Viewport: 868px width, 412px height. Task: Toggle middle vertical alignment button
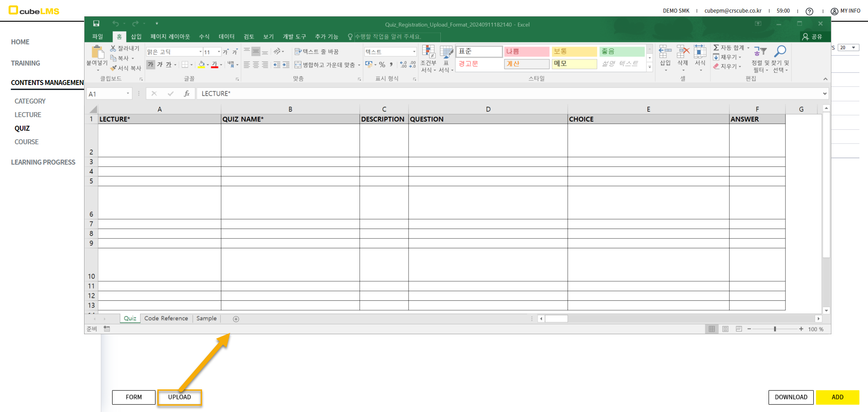point(256,52)
